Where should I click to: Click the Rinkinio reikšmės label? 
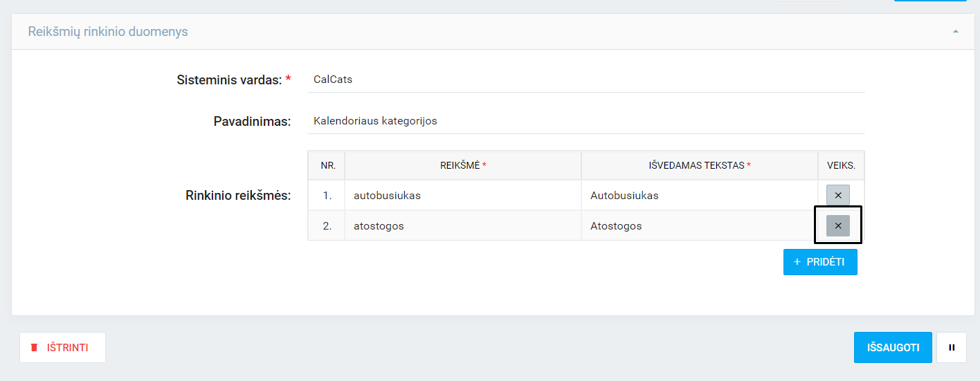tap(237, 196)
